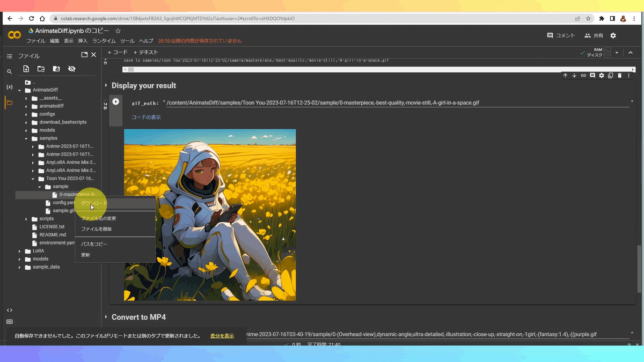Click the Colab logo
Image resolution: width=644 pixels, height=362 pixels.
[14, 35]
